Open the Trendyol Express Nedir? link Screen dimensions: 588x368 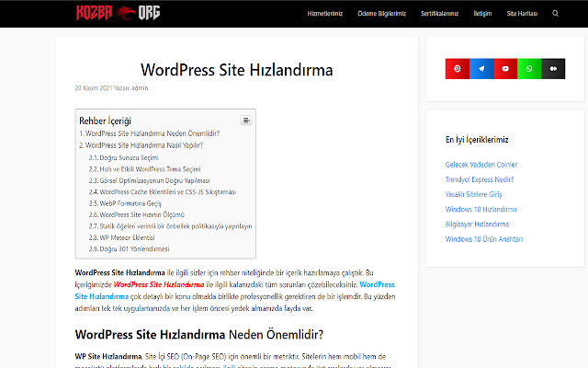tap(480, 179)
